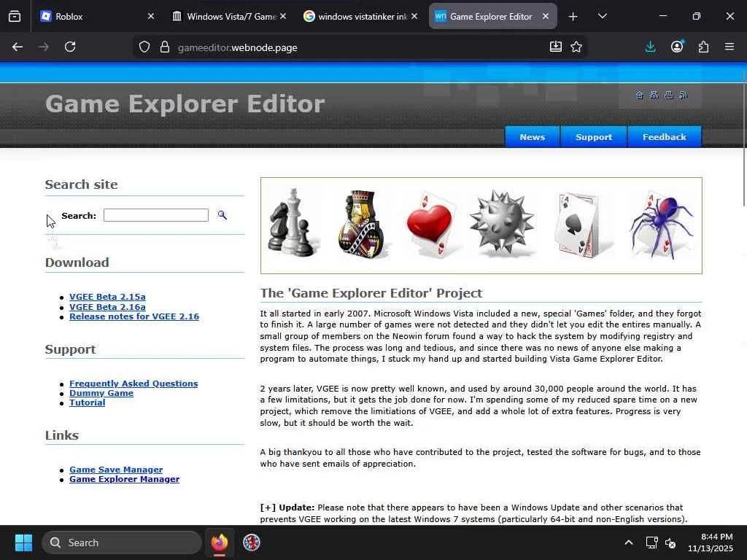Close the Game Explorer Editor tab
Screen dimensions: 747x560
(546, 16)
